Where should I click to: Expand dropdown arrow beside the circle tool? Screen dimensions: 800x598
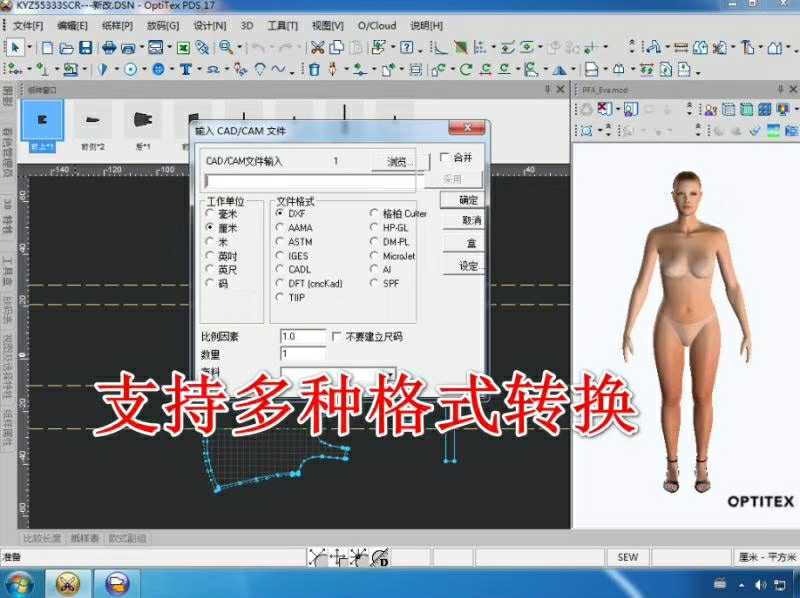[144, 69]
